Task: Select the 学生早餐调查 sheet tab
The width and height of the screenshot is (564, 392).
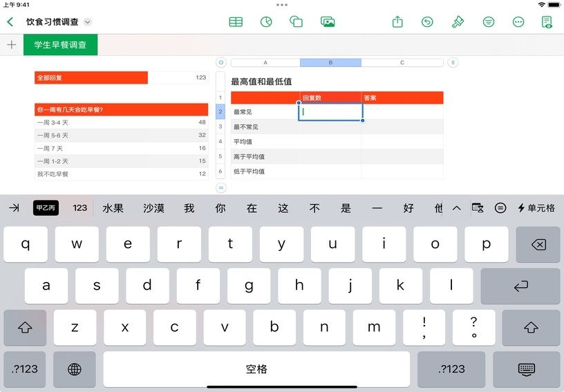Action: click(x=60, y=45)
